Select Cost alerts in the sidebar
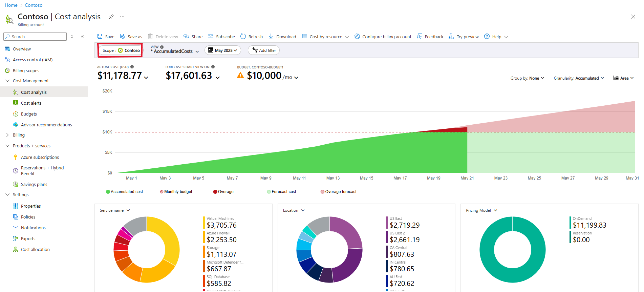The width and height of the screenshot is (644, 292). [x=31, y=103]
